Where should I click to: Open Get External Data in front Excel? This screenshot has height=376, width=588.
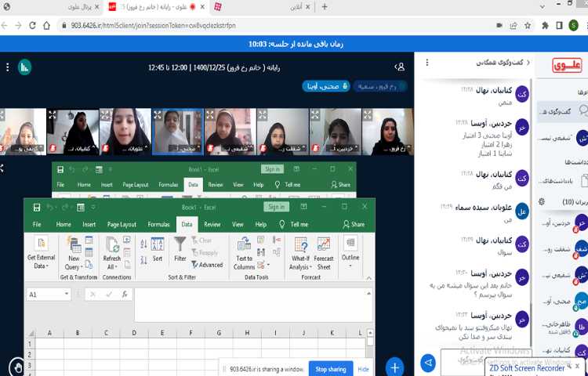[x=41, y=253]
